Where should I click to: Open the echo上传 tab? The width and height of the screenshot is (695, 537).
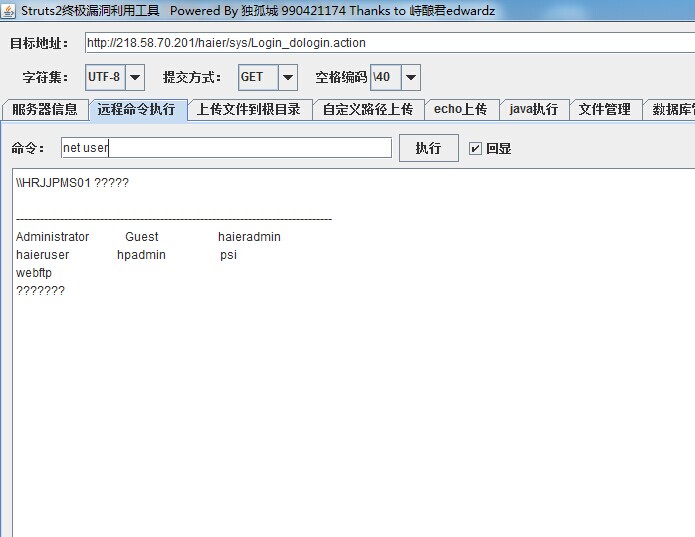pyautogui.click(x=461, y=109)
